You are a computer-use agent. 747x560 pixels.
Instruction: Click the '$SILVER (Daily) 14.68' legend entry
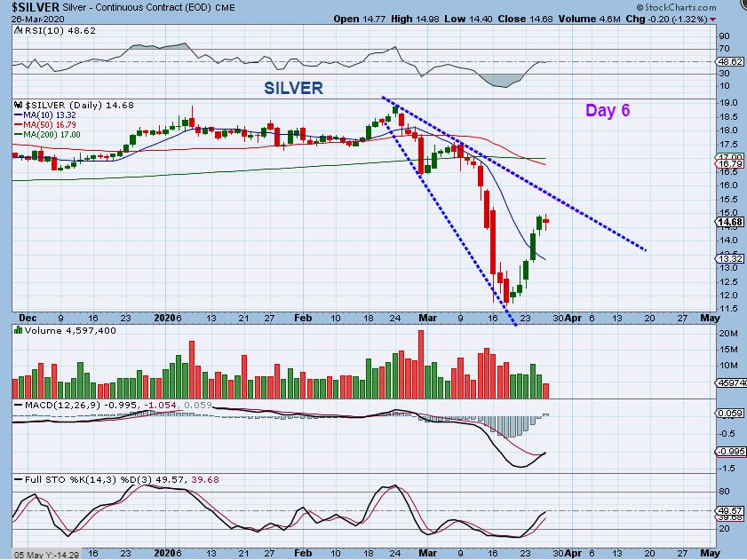tap(79, 106)
